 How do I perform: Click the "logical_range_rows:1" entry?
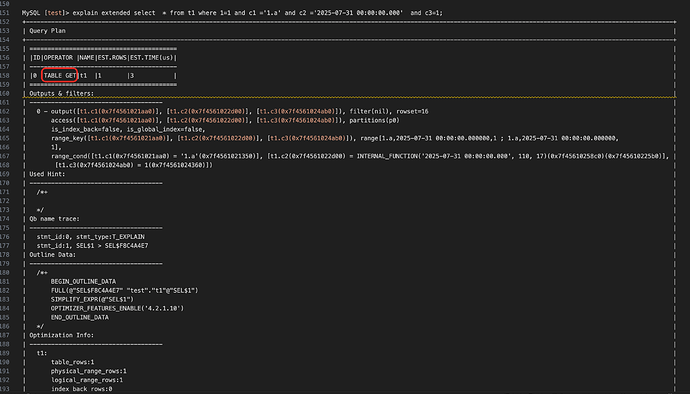87,380
